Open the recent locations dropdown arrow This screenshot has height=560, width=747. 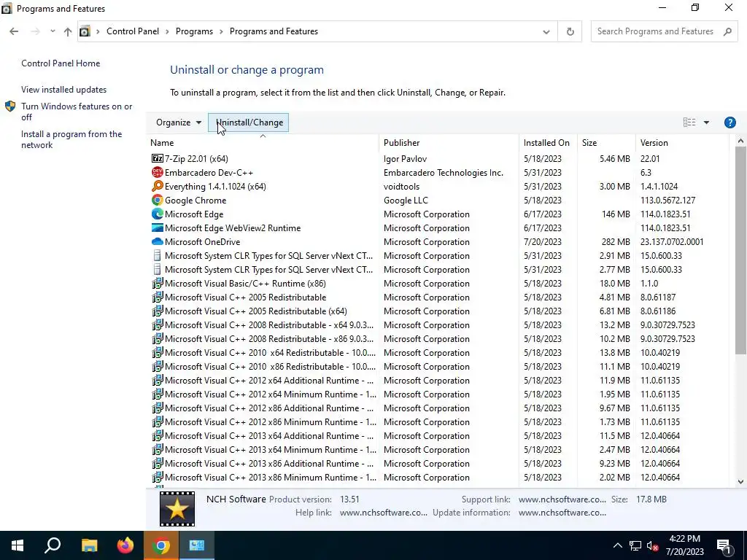click(x=53, y=31)
